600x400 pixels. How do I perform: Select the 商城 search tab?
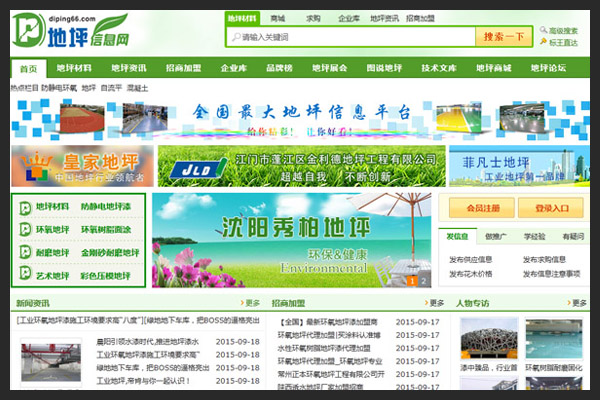coord(277,18)
